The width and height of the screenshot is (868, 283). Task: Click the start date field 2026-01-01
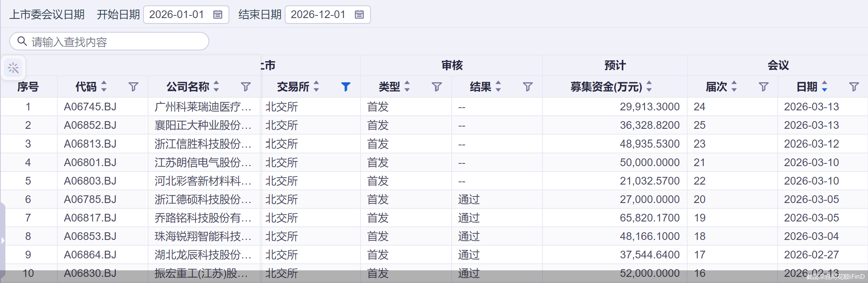tap(177, 15)
